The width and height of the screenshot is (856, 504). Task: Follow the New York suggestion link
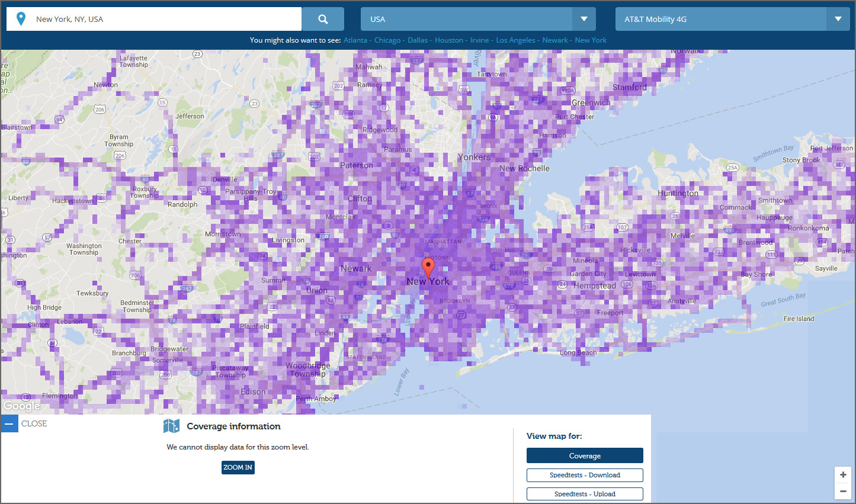[x=591, y=40]
